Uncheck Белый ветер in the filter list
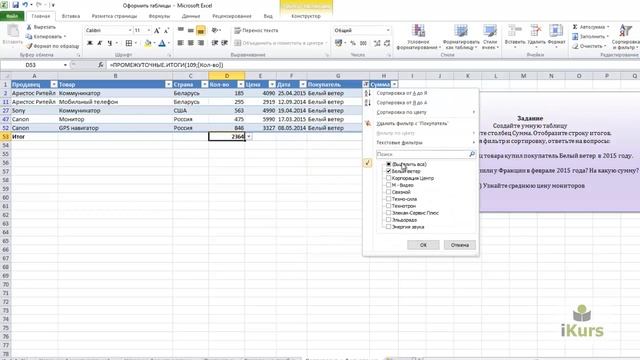 389,171
